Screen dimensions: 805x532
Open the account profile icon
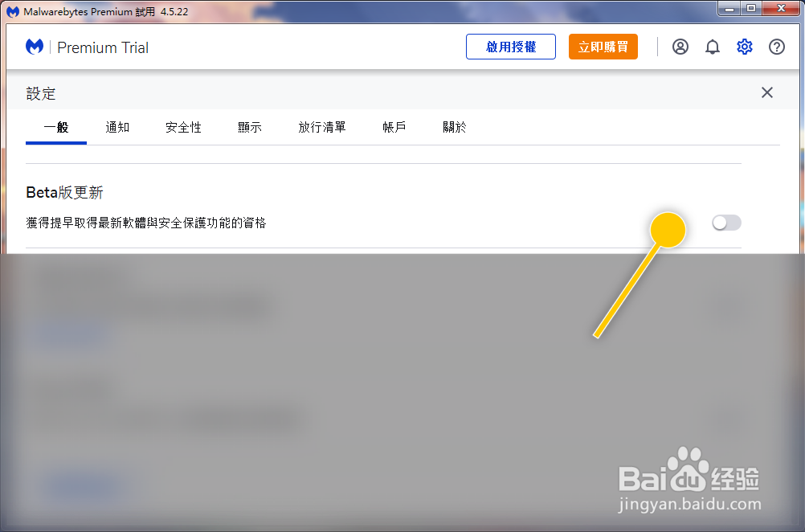(680, 47)
